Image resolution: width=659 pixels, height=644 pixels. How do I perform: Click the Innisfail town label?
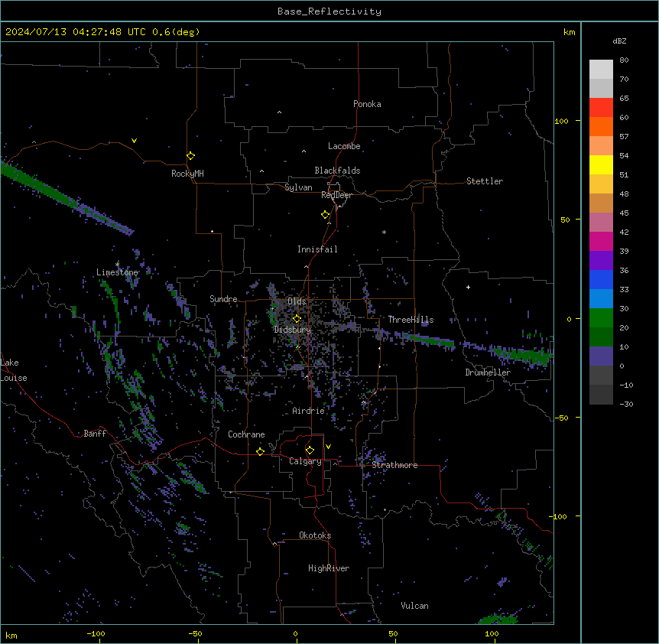(x=317, y=249)
